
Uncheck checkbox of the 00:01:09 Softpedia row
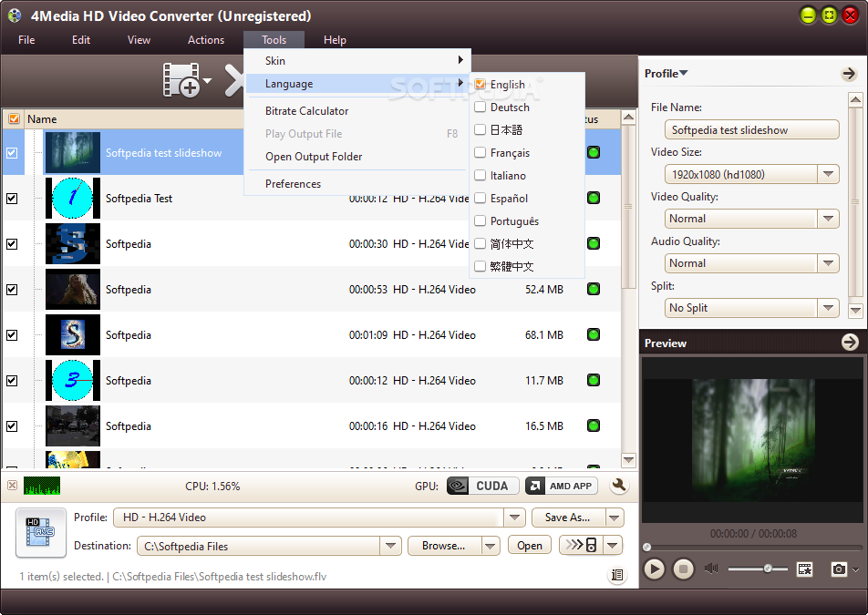pos(12,335)
